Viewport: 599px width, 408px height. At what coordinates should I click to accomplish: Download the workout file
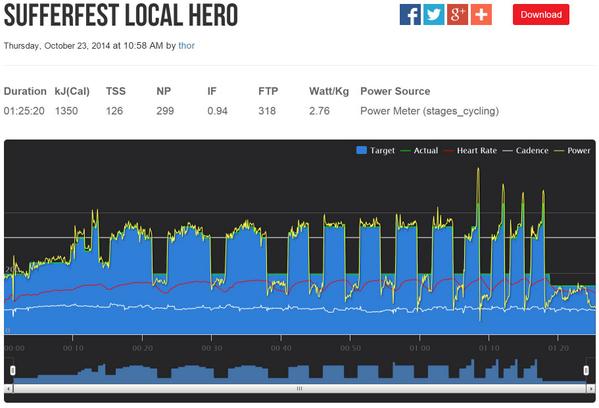[541, 15]
